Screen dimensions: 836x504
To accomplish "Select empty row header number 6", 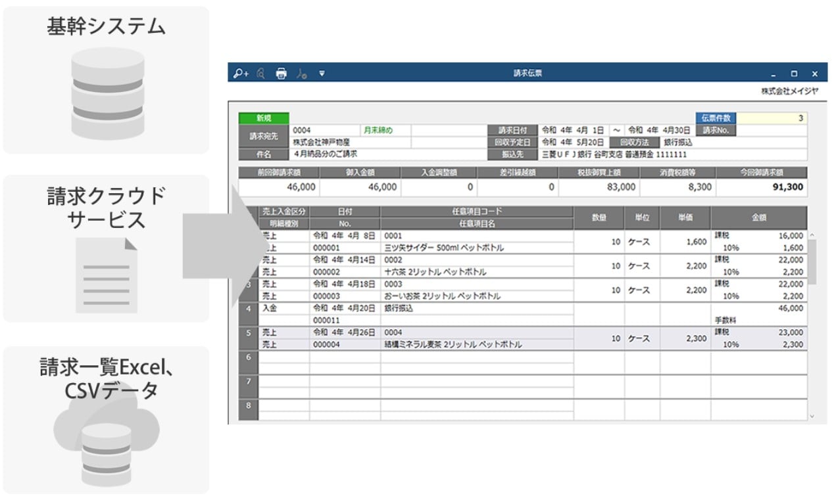I will pos(248,363).
